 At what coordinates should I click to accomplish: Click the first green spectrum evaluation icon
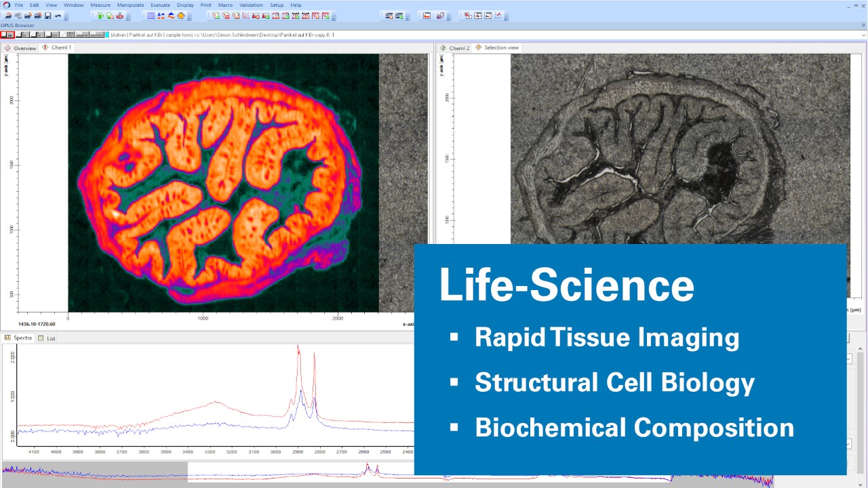point(216,16)
